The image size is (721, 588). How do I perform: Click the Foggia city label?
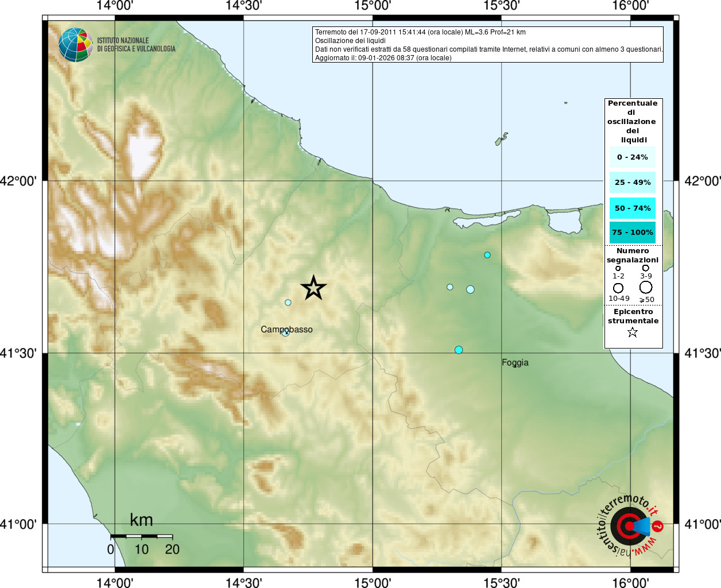pyautogui.click(x=515, y=363)
